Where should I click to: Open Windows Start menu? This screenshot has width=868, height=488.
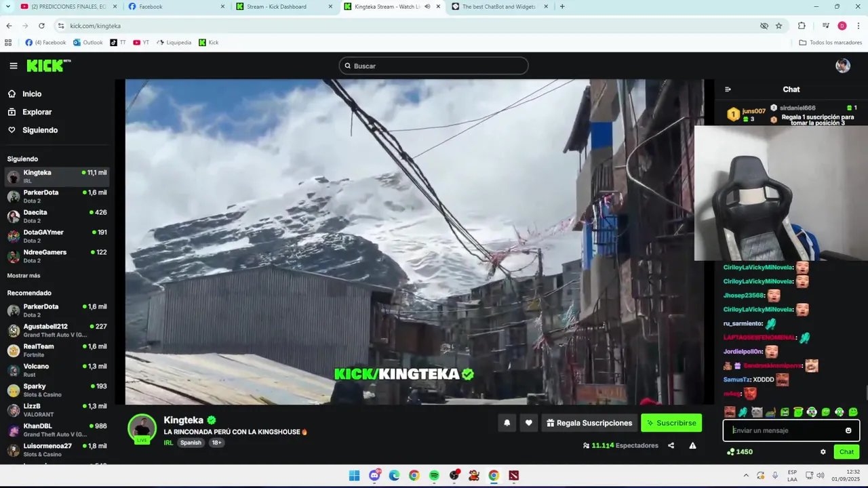354,476
